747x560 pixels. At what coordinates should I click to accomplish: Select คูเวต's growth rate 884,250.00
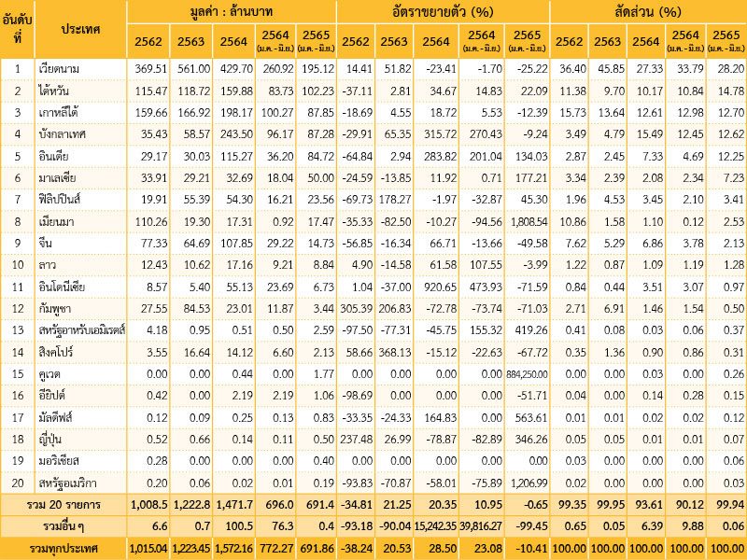[x=528, y=374]
